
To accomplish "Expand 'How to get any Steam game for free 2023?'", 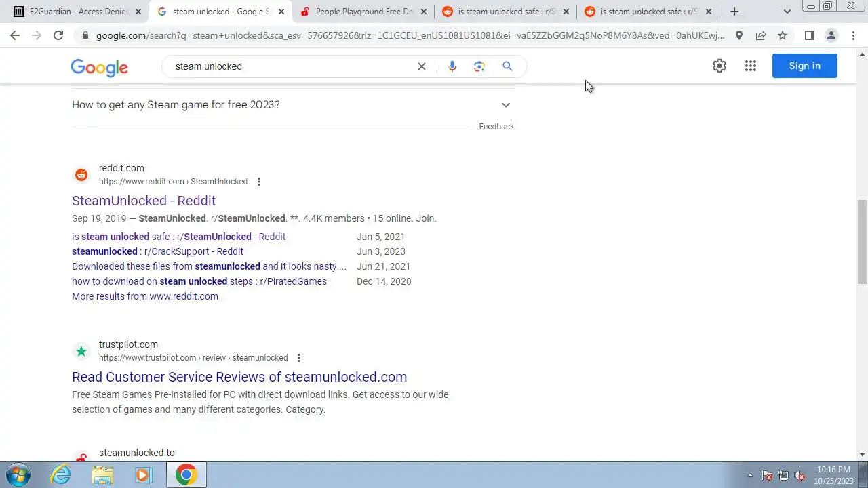I will [x=293, y=105].
